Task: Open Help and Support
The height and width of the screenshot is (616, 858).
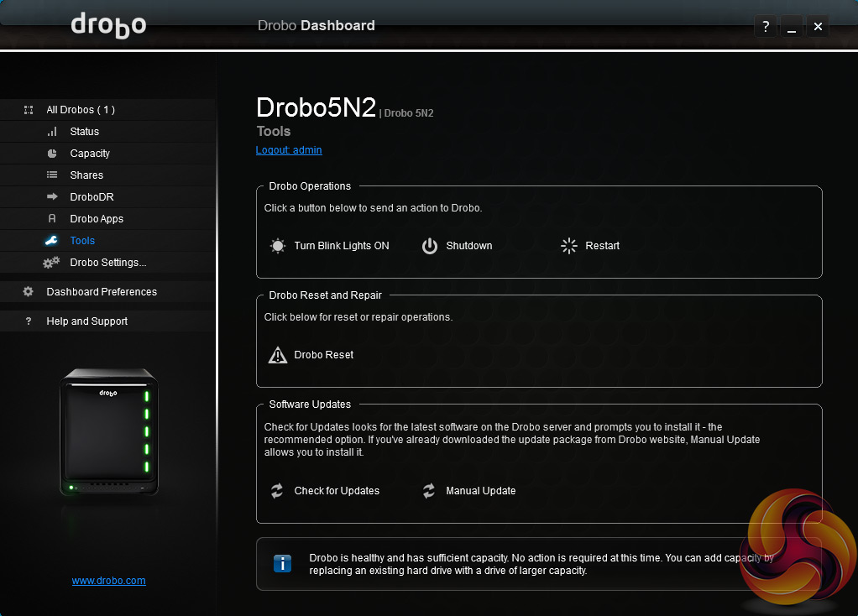Action: (x=87, y=321)
